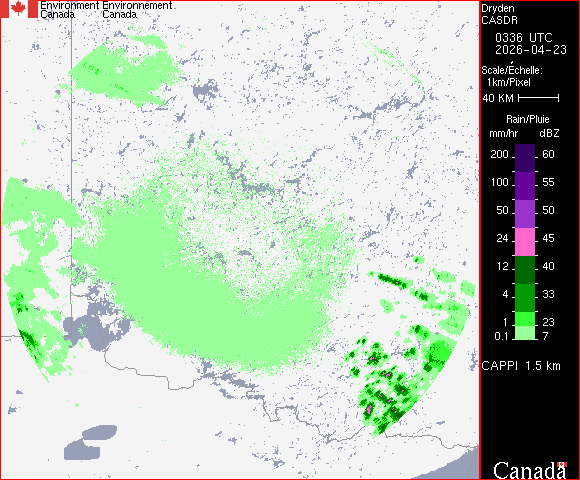
Task: Select the 23 dBZ bright green swatch
Action: [525, 319]
